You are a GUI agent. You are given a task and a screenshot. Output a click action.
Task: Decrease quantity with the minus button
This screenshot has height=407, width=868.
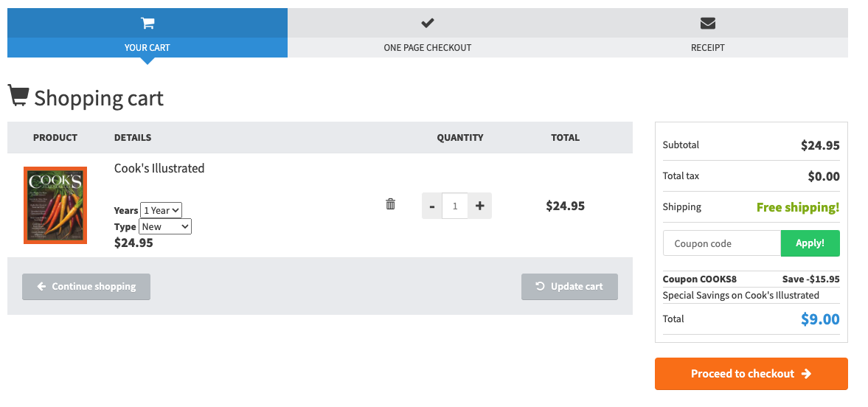[432, 206]
